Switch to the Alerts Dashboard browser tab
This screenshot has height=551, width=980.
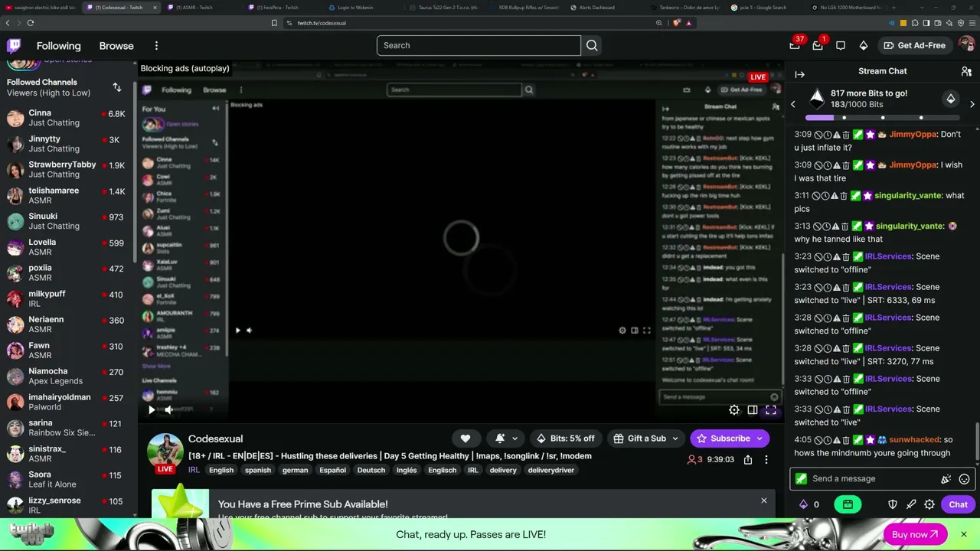point(597,8)
